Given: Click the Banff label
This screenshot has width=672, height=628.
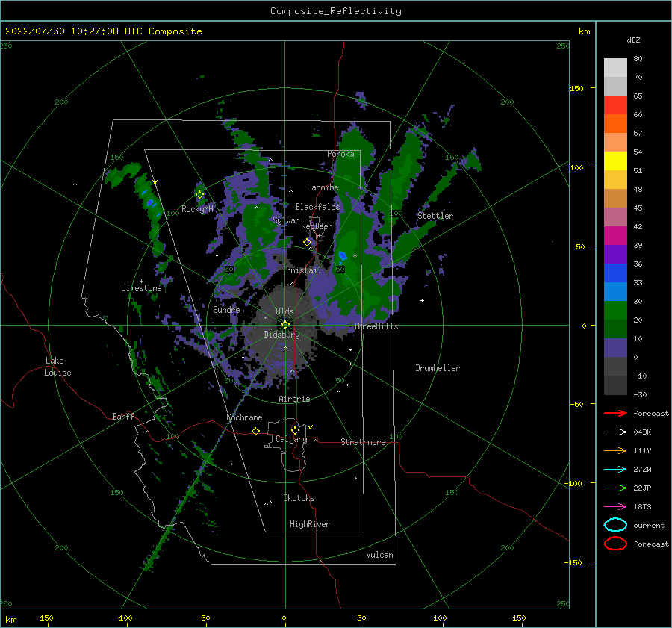Looking at the screenshot, I should click(123, 416).
